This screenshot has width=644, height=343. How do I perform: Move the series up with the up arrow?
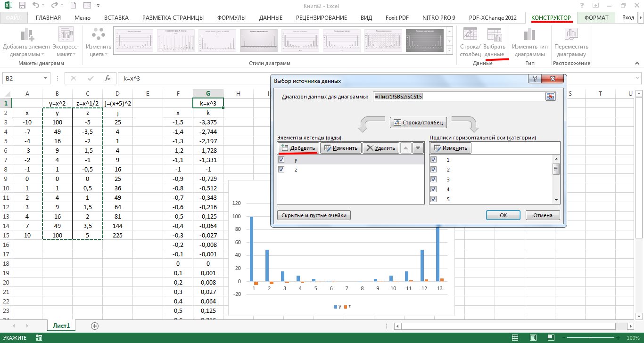405,148
